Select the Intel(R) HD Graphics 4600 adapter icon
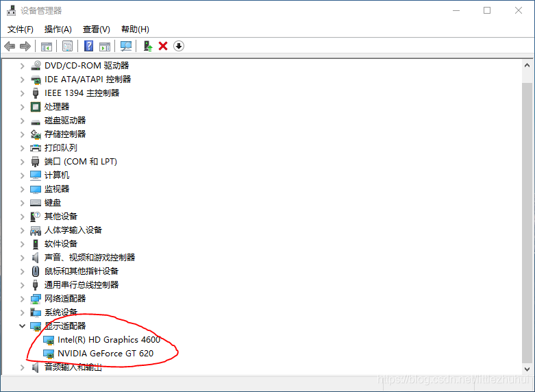 point(49,340)
